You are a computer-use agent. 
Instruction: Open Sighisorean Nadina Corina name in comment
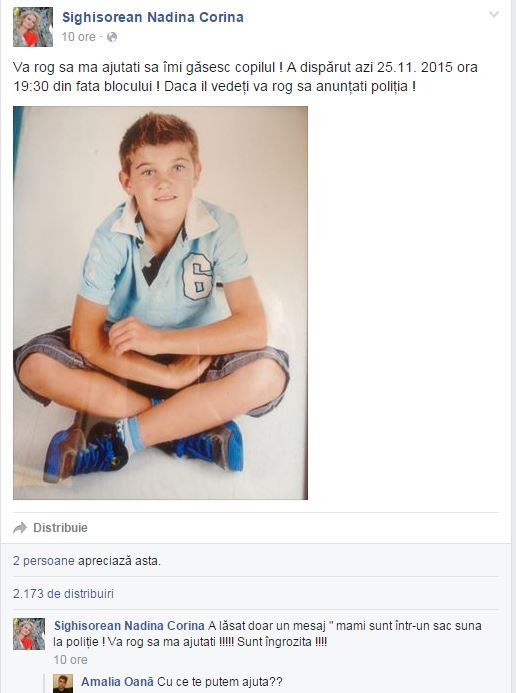pyautogui.click(x=129, y=626)
